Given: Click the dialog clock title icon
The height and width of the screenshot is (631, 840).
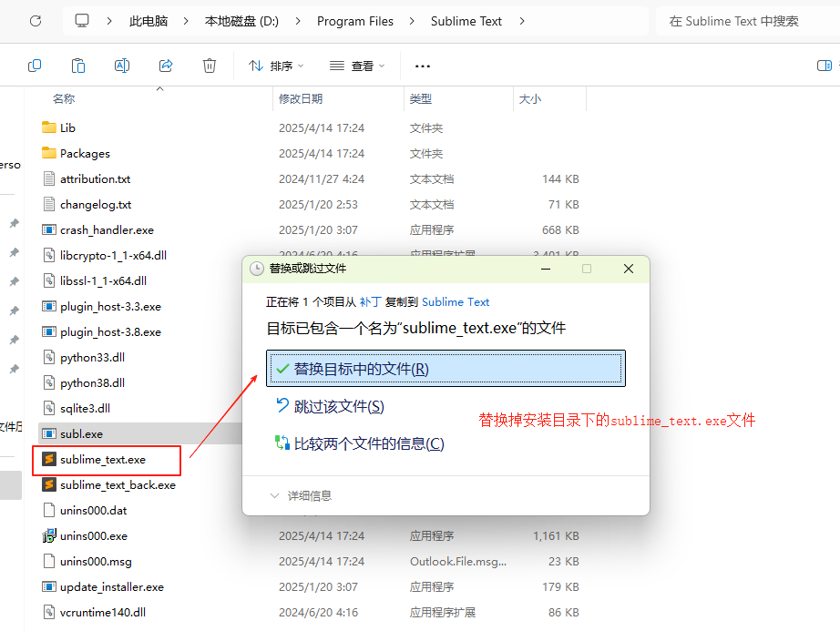Looking at the screenshot, I should 257,269.
